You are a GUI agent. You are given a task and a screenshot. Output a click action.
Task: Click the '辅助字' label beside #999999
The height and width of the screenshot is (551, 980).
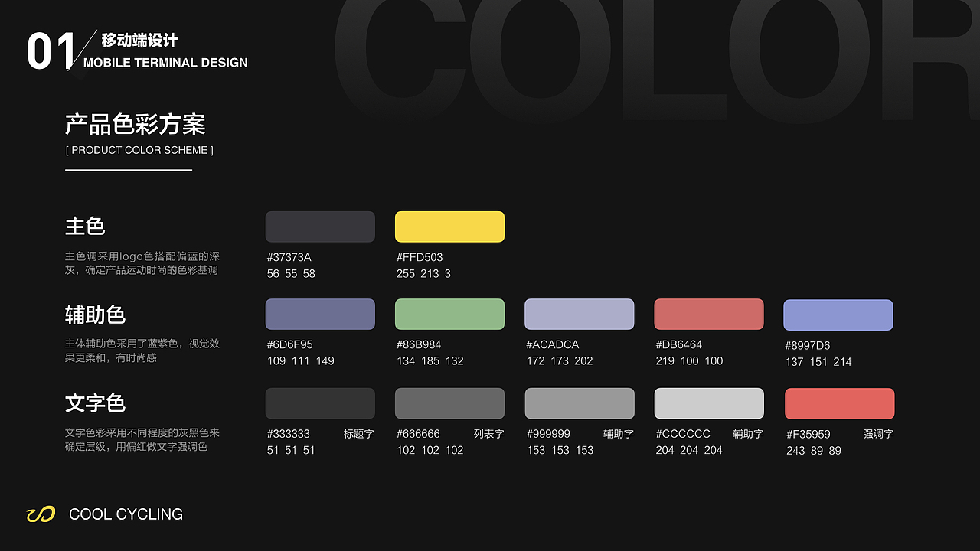(619, 434)
